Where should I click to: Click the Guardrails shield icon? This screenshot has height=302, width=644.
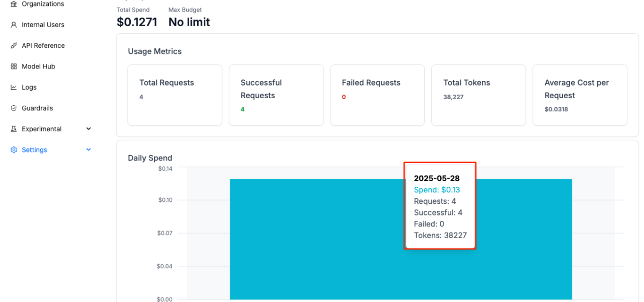[x=14, y=108]
